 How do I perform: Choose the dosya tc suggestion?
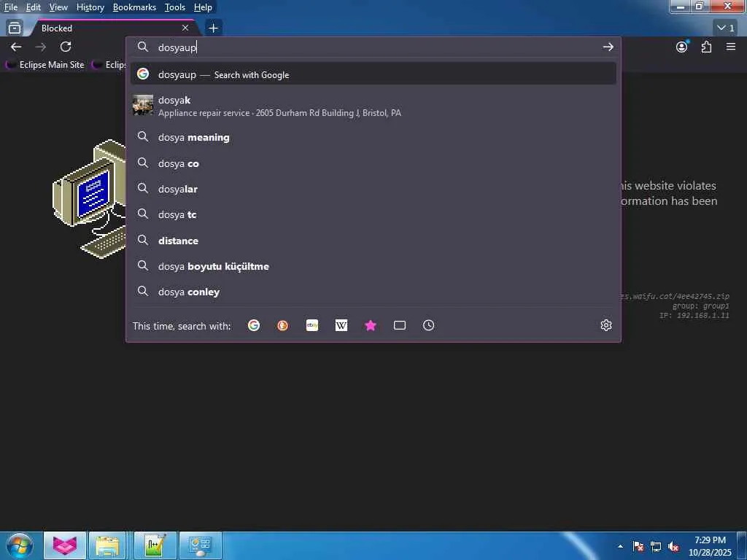[373, 215]
